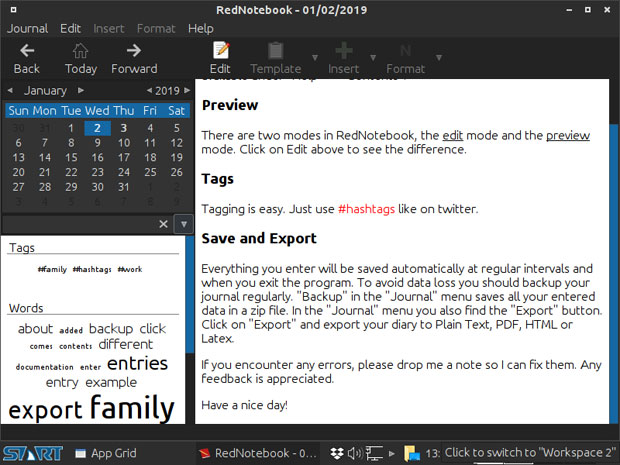Viewport: 620px width, 465px height.
Task: Select the #work tag in cloud
Action: click(x=130, y=269)
